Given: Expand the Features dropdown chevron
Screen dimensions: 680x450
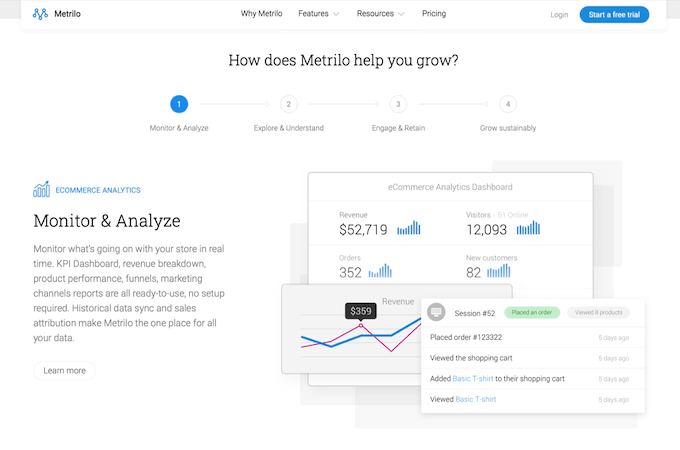Looking at the screenshot, I should click(336, 14).
